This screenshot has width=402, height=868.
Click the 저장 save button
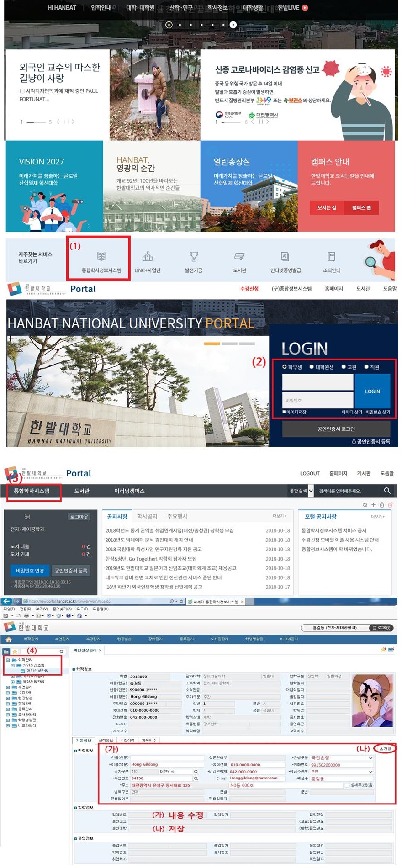click(386, 749)
